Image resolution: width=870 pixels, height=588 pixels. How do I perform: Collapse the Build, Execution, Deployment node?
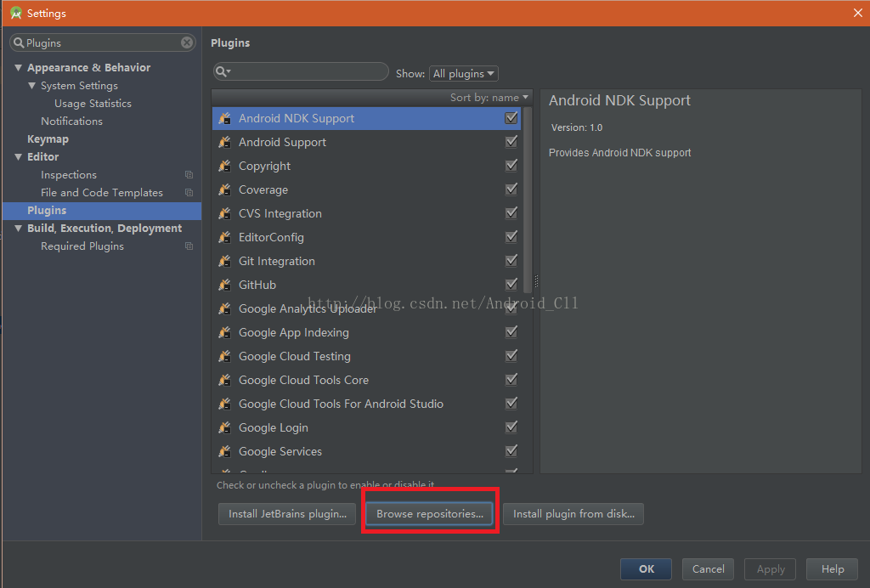pos(19,228)
